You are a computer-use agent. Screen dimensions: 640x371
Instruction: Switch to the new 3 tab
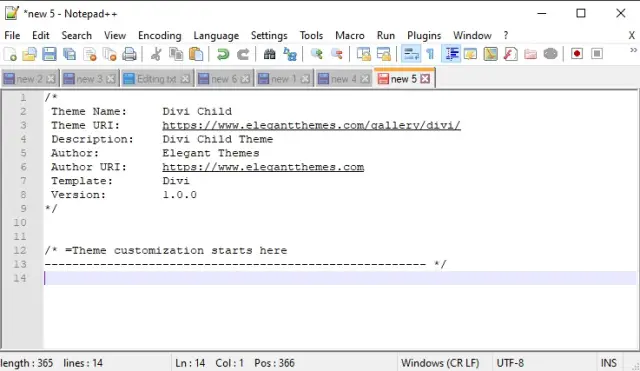[90, 79]
